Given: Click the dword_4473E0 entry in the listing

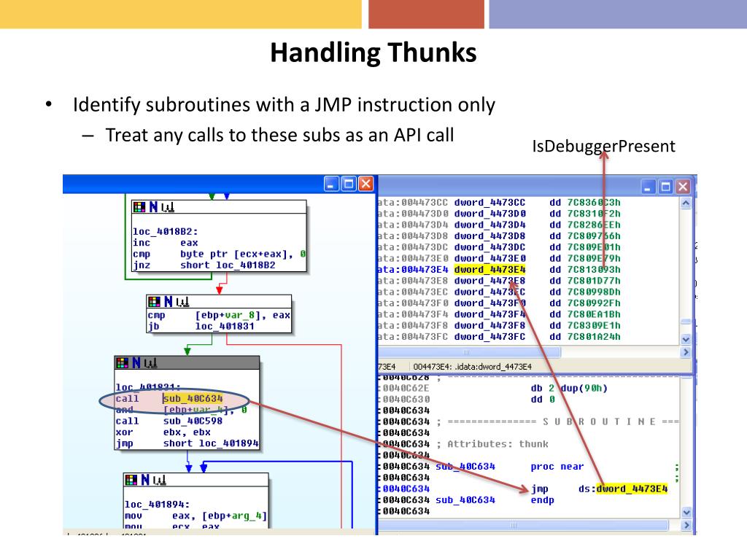Looking at the screenshot, I should click(x=489, y=259).
